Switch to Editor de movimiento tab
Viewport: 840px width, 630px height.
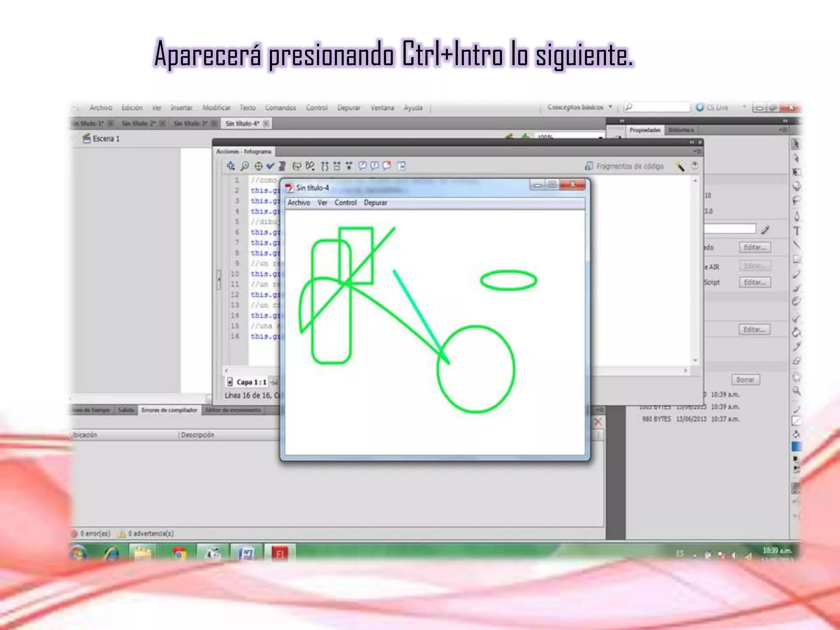point(233,410)
